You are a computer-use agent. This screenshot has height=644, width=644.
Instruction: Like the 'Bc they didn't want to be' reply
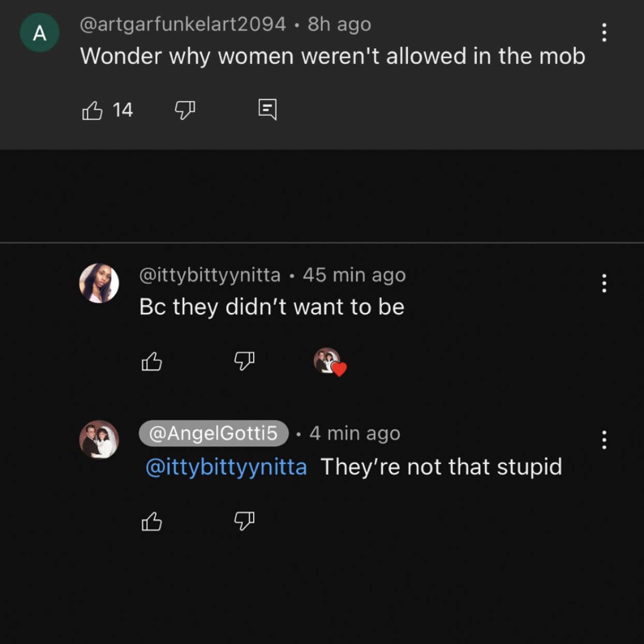tap(152, 361)
